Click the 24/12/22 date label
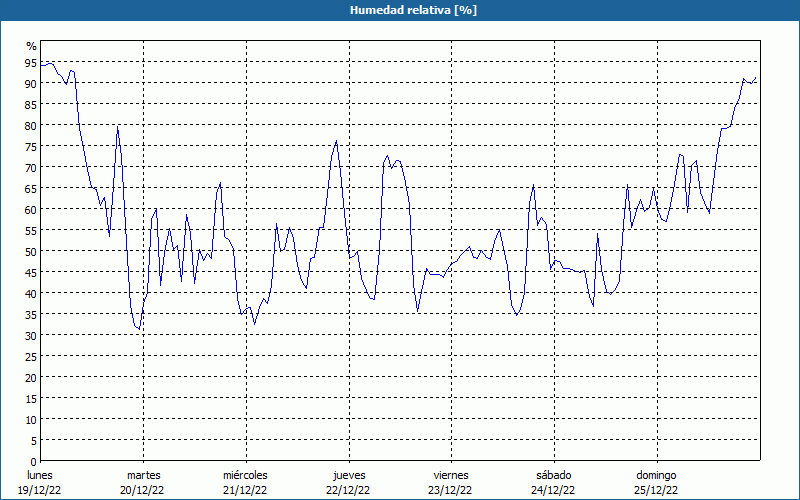Viewport: 800px width, 500px height. 553,490
